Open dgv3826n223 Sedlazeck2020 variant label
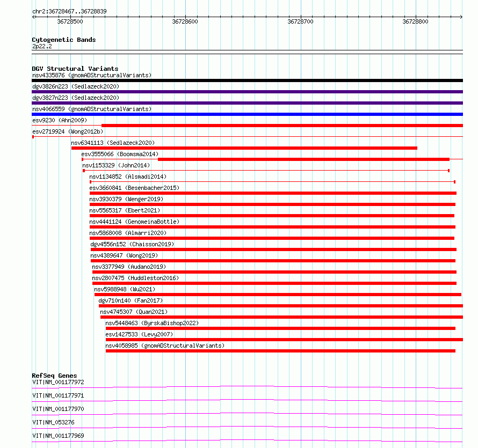Screen dimensions: 478x448 [76, 86]
